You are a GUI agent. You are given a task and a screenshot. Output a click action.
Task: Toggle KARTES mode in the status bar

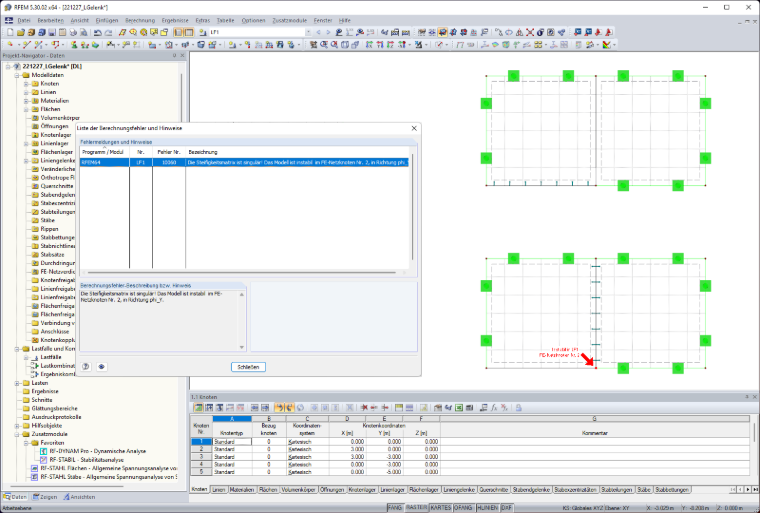441,507
